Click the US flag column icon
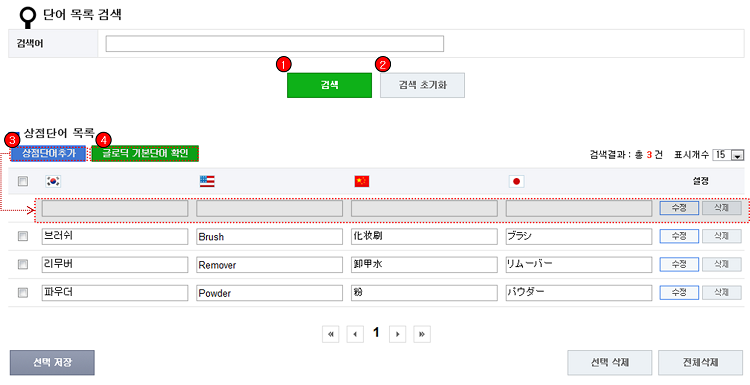The width and height of the screenshot is (750, 385). click(x=207, y=181)
